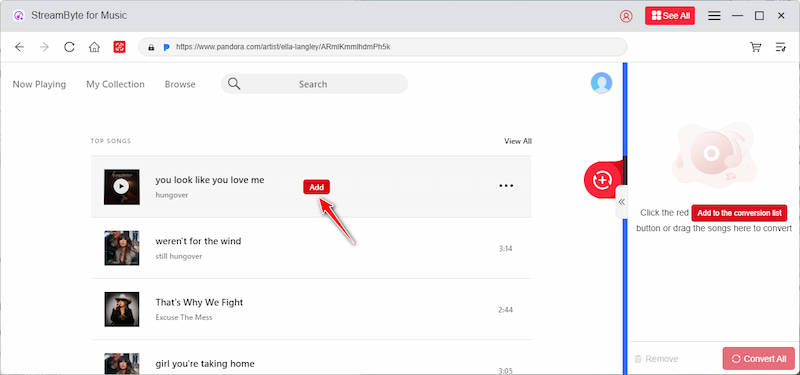The width and height of the screenshot is (800, 375).
Task: Open the music playlist queue icon
Action: [x=781, y=47]
